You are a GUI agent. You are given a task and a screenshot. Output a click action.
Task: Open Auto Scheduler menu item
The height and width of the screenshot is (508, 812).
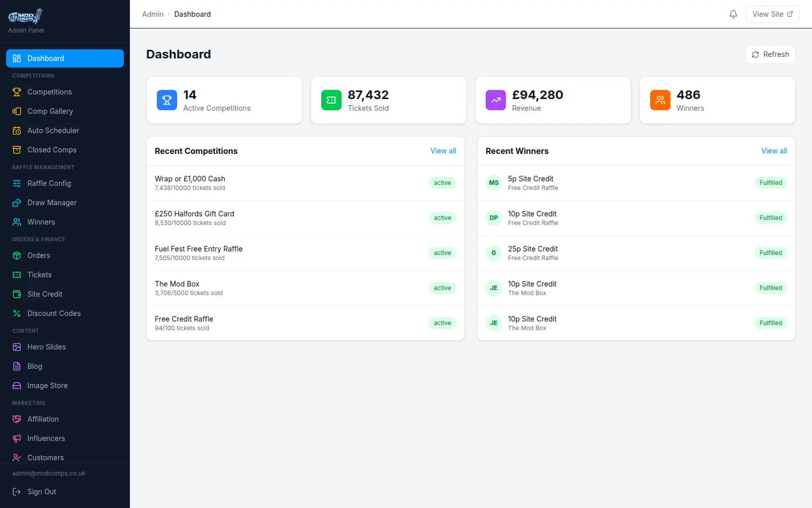point(65,131)
